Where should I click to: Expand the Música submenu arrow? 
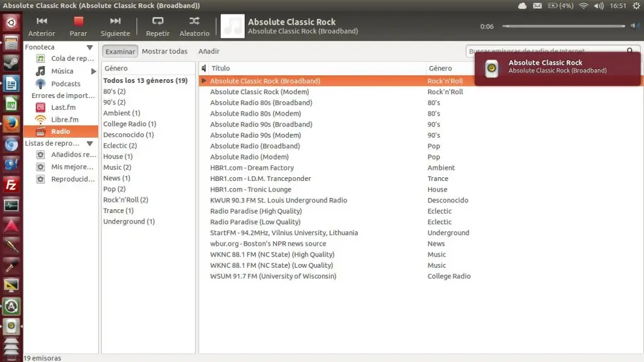[x=93, y=72]
